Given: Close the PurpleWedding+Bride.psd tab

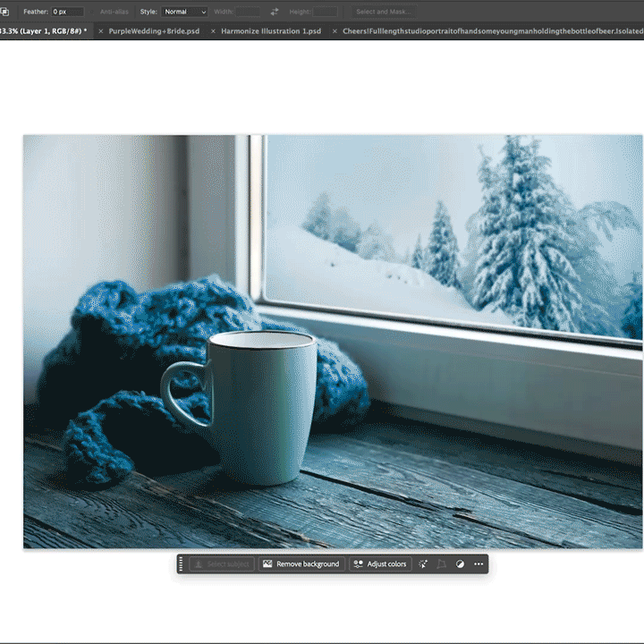Looking at the screenshot, I should [x=100, y=31].
